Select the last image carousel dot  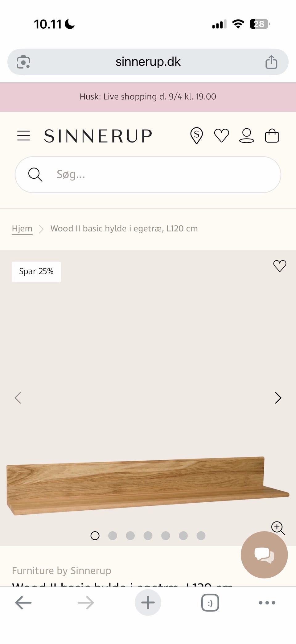tap(201, 536)
